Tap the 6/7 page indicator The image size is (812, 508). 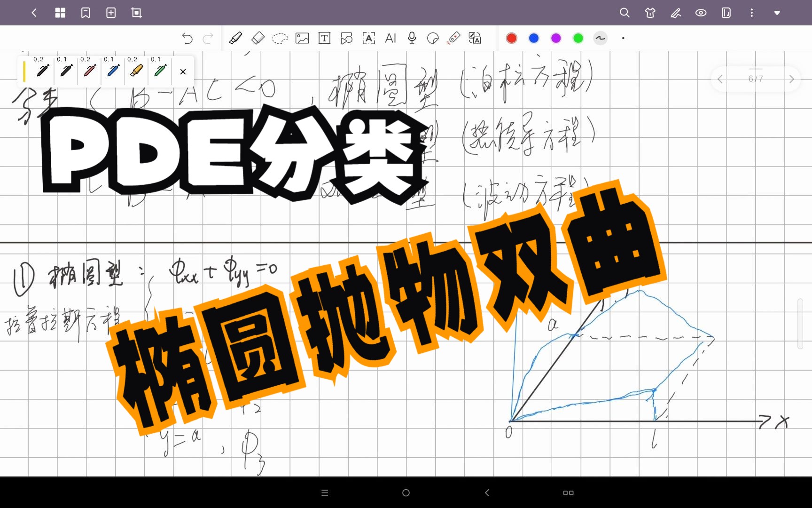(756, 79)
